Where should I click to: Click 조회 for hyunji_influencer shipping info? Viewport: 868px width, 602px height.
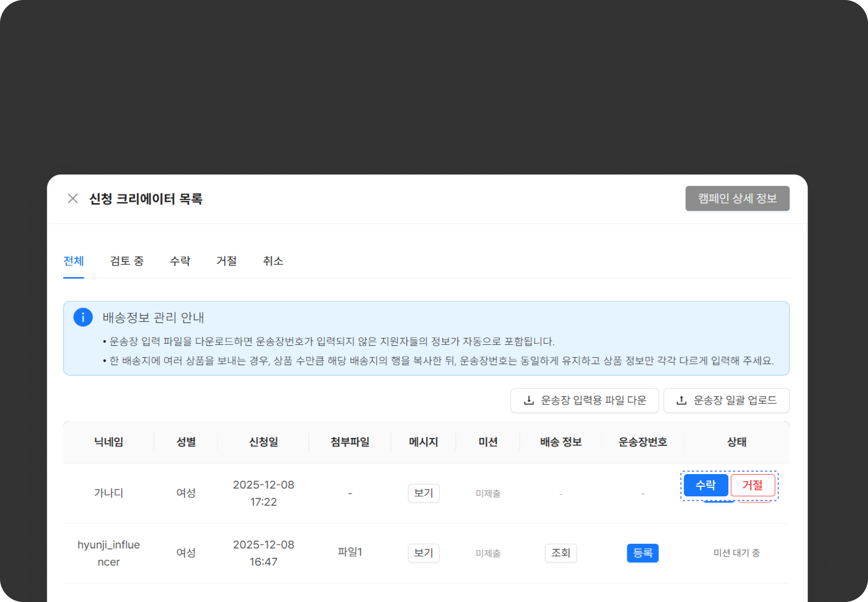[560, 553]
